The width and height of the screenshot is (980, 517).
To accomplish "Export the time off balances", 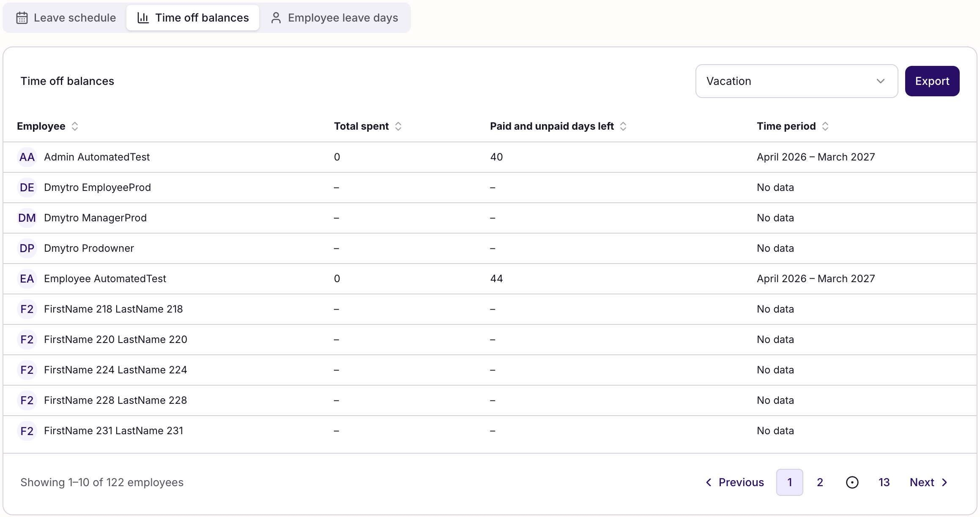I will tap(932, 81).
